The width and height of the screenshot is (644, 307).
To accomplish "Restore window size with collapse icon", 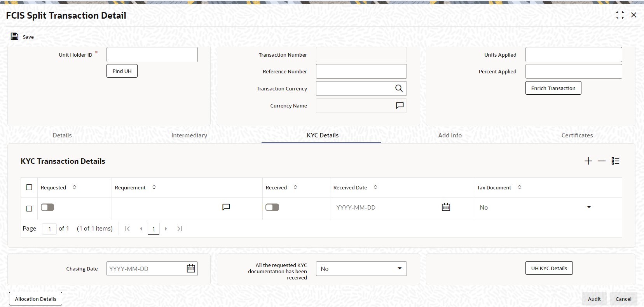I will [x=620, y=15].
